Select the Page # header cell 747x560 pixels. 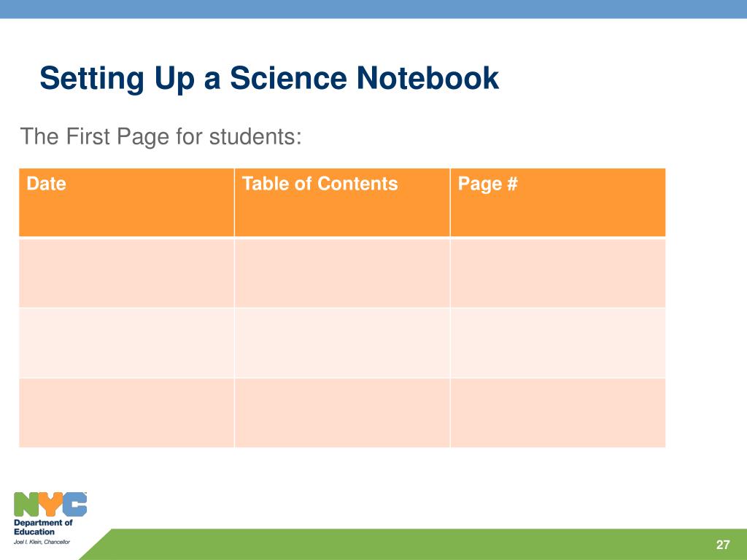557,202
